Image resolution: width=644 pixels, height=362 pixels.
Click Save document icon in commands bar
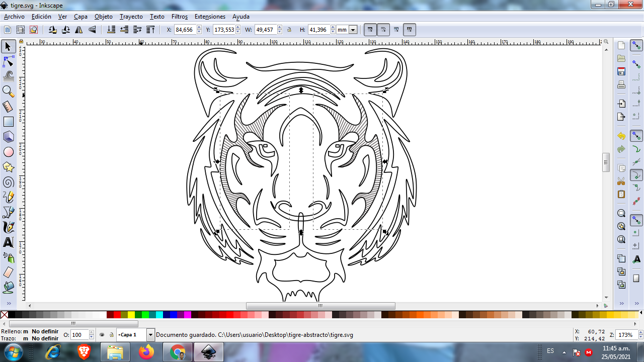click(x=621, y=71)
